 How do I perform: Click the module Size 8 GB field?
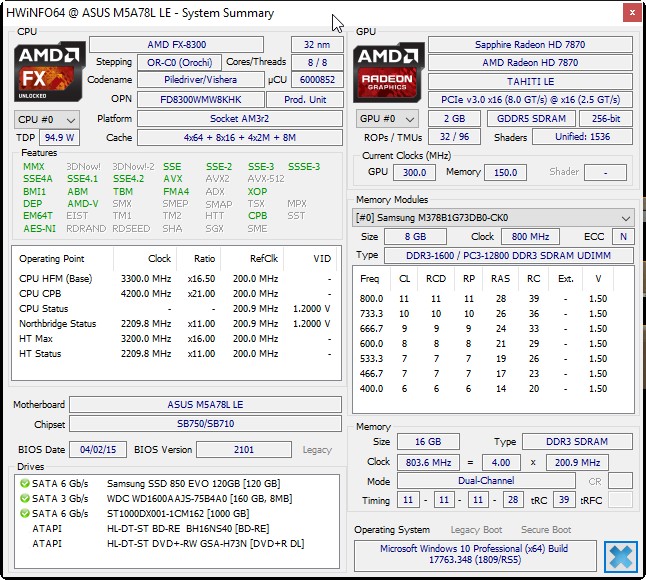[x=415, y=236]
